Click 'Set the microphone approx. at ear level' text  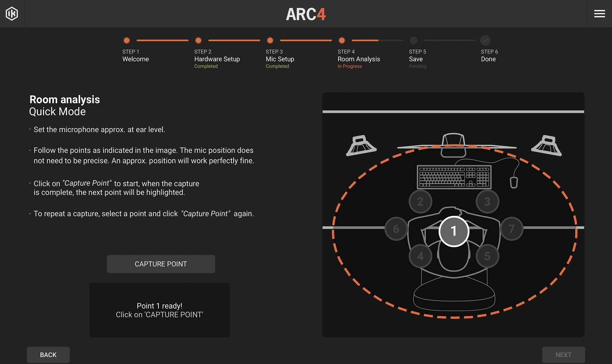[x=99, y=130]
